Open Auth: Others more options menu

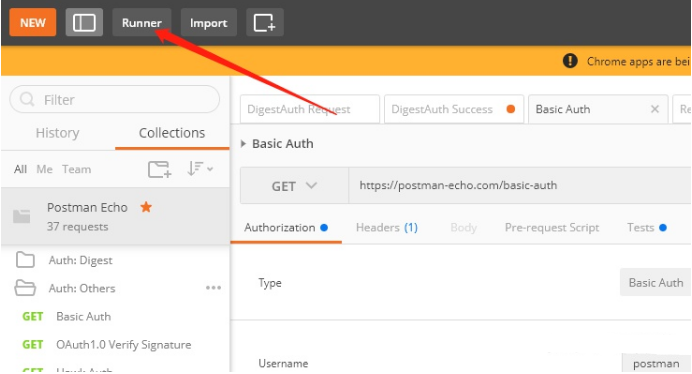pyautogui.click(x=214, y=288)
